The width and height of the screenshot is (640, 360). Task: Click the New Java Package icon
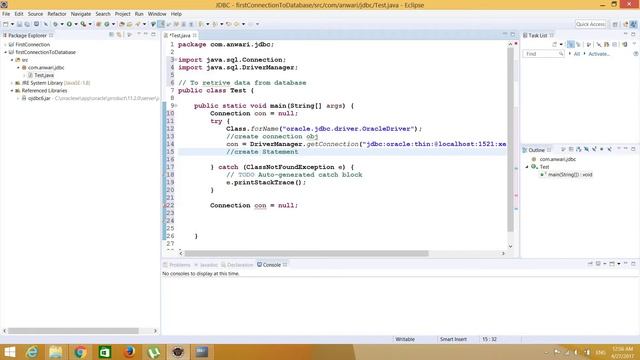point(98,24)
